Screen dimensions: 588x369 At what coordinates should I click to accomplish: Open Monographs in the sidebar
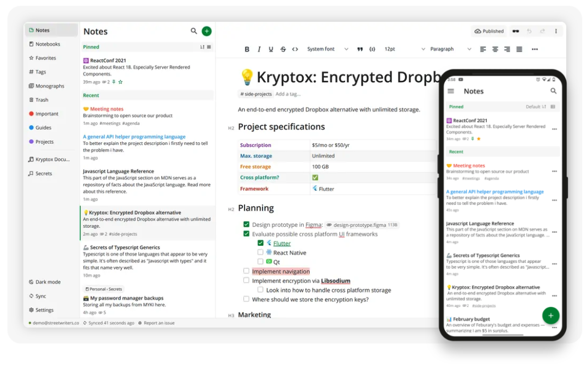[x=51, y=86]
